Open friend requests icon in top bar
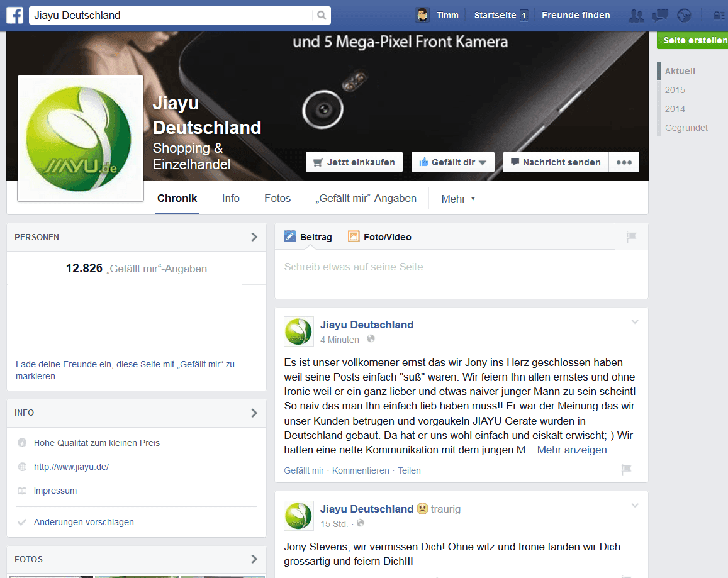The width and height of the screenshot is (728, 578). tap(636, 15)
